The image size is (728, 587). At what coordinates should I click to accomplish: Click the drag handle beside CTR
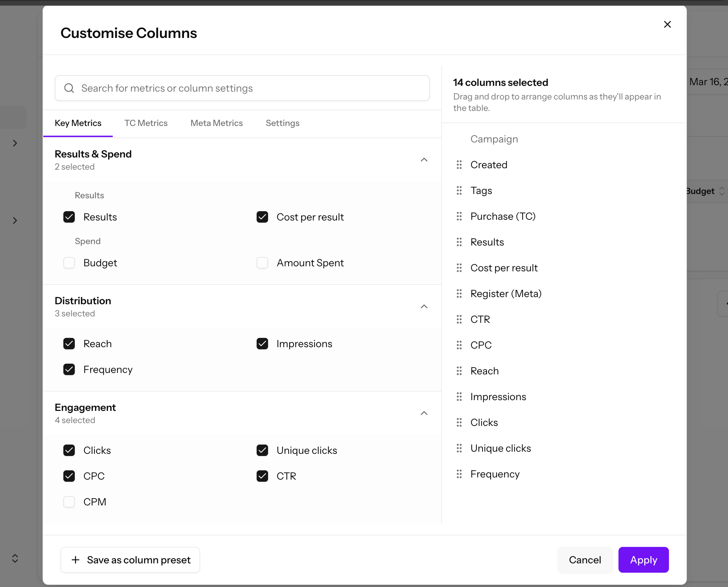point(459,319)
